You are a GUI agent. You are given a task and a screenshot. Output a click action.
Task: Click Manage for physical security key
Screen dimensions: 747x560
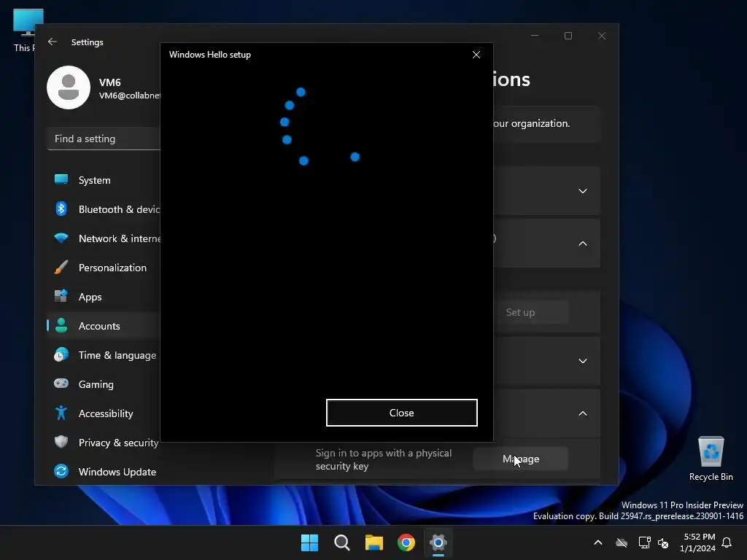point(521,459)
